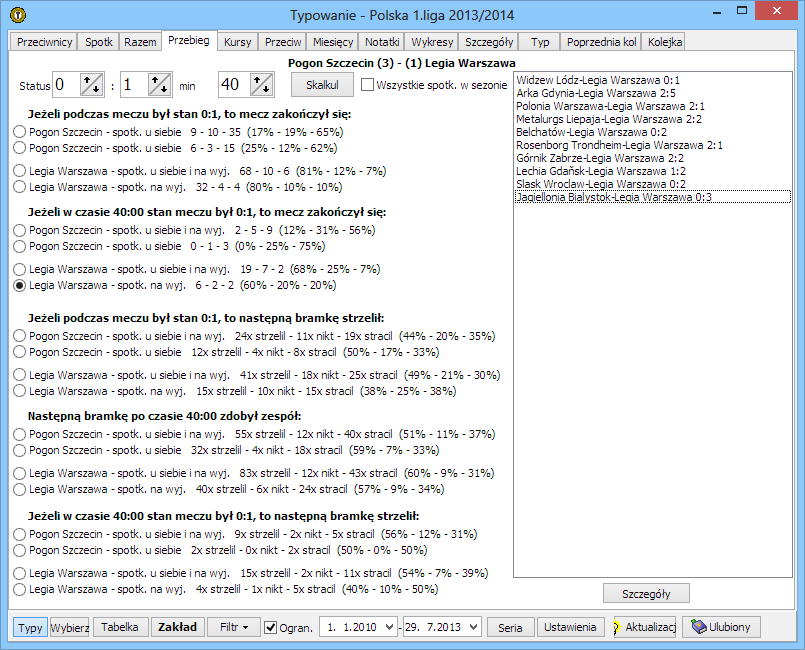Image resolution: width=805 pixels, height=650 pixels.
Task: Click the Skalkul button
Action: [322, 85]
